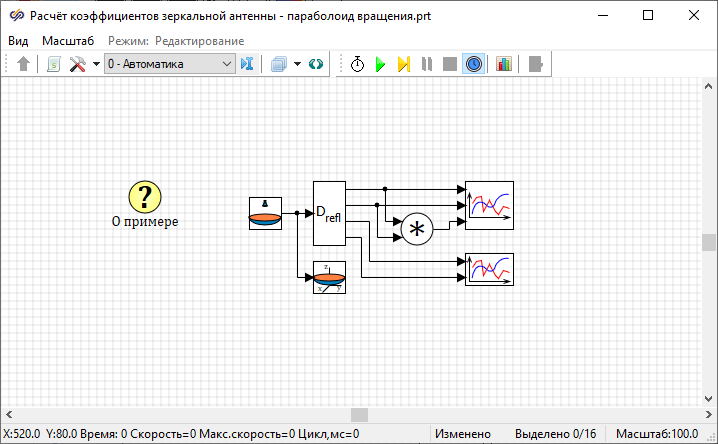Image resolution: width=718 pixels, height=444 pixels.
Task: Open the Масштаб menu
Action: (68, 40)
